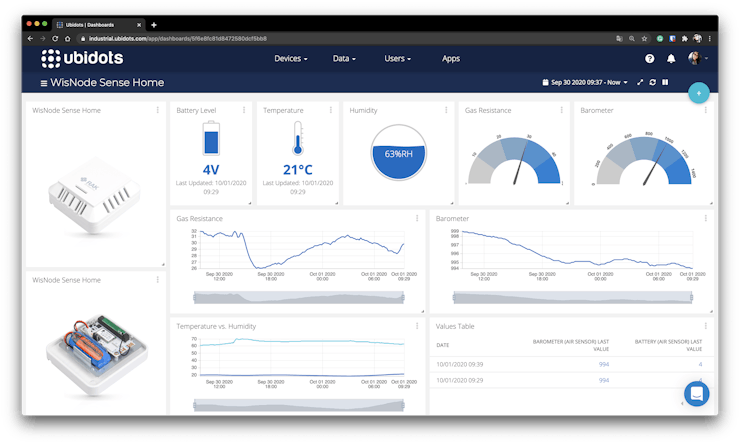
Task: Click barometer value 994 in 09:39 row
Action: [x=604, y=364]
